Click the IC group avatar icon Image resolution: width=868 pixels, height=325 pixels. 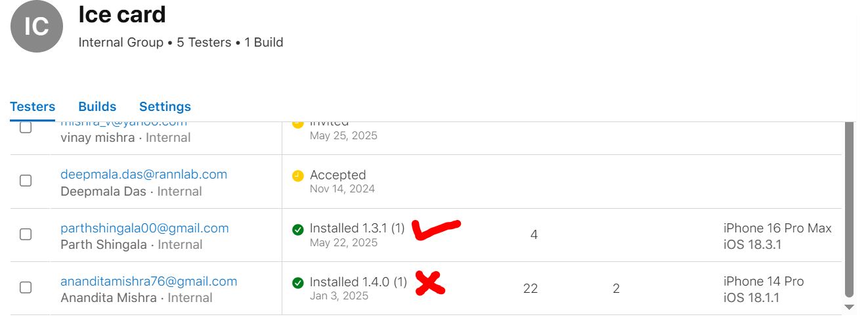tap(37, 26)
